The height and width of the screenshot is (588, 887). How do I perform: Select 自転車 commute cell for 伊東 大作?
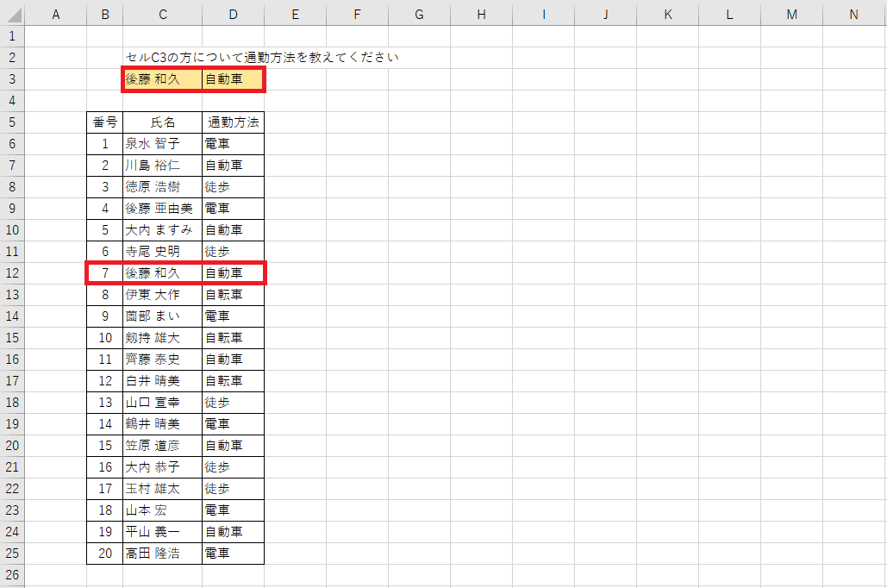[x=233, y=295]
